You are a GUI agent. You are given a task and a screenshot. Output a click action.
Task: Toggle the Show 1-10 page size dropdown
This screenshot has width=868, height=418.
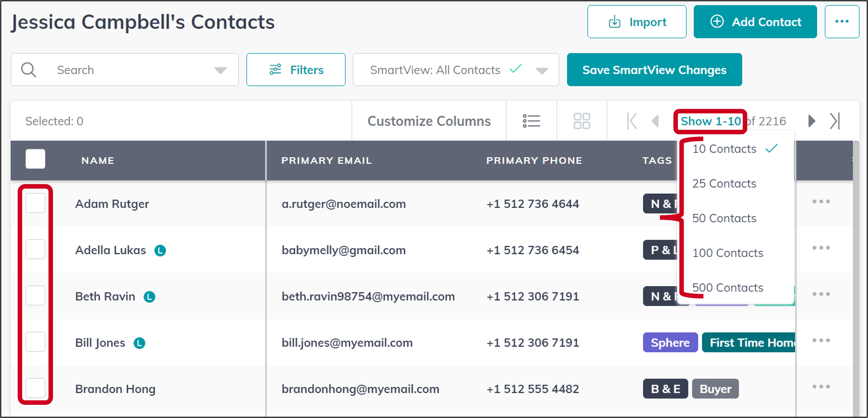coord(710,121)
